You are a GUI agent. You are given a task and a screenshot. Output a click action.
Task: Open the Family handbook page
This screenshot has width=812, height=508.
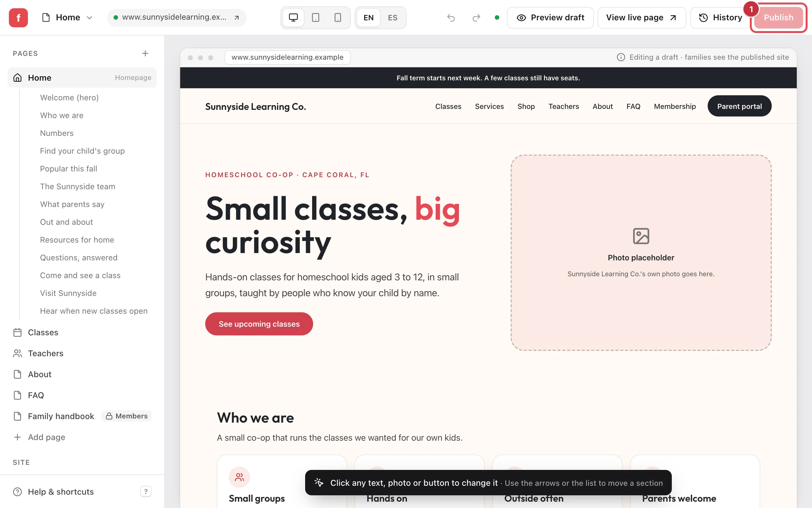click(61, 416)
